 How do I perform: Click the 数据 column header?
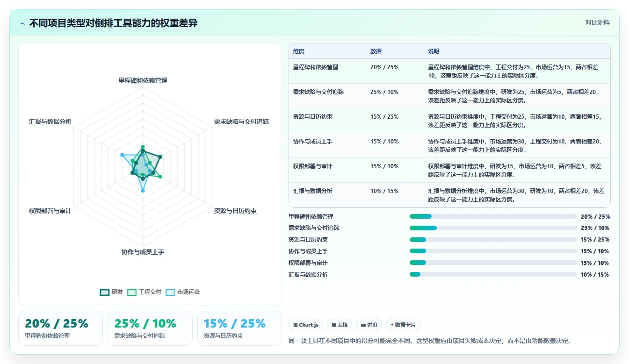[x=376, y=51]
